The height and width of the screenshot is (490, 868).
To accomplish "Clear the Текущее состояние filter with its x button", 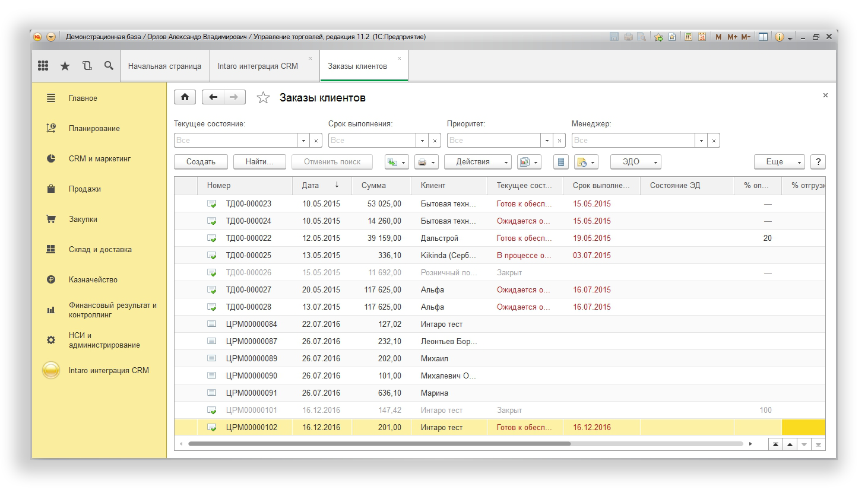I will click(x=316, y=141).
